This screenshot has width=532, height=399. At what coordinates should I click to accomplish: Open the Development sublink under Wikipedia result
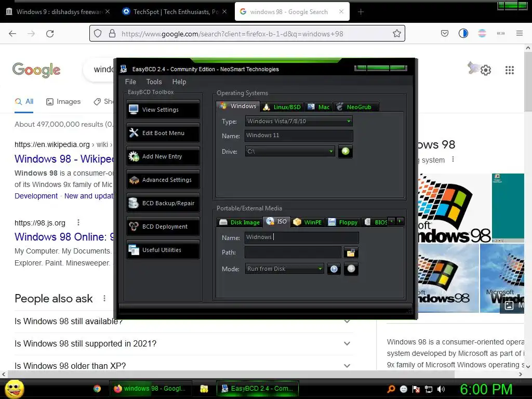coord(36,196)
